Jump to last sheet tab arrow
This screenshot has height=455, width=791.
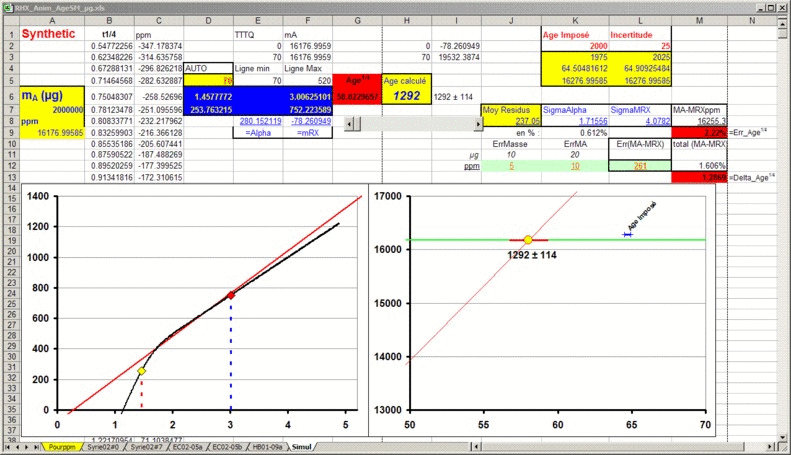(36, 447)
